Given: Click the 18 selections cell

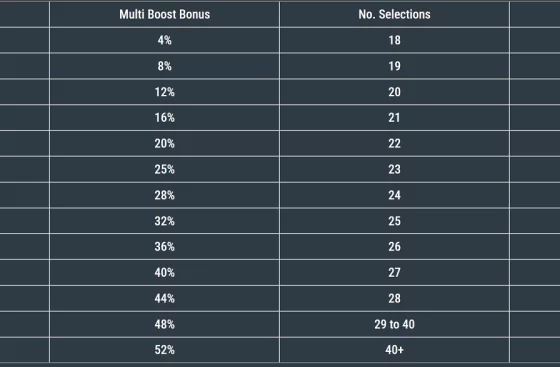Looking at the screenshot, I should 394,40.
